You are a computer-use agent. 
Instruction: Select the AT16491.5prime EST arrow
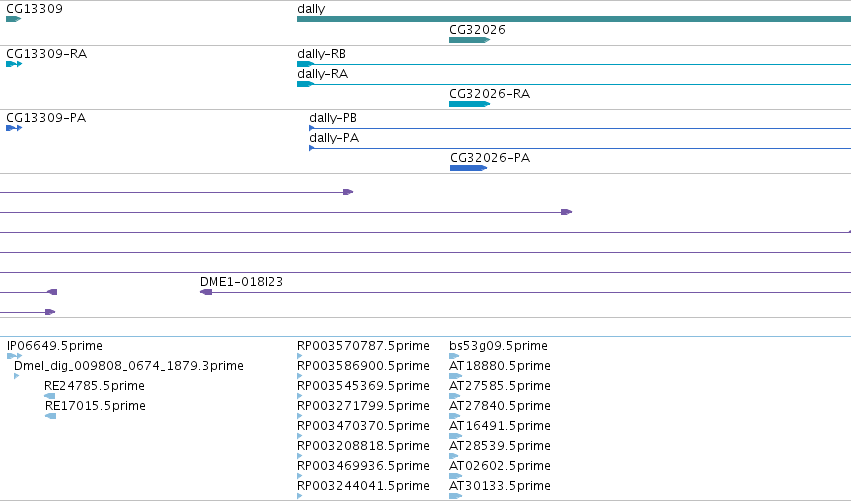[455, 436]
